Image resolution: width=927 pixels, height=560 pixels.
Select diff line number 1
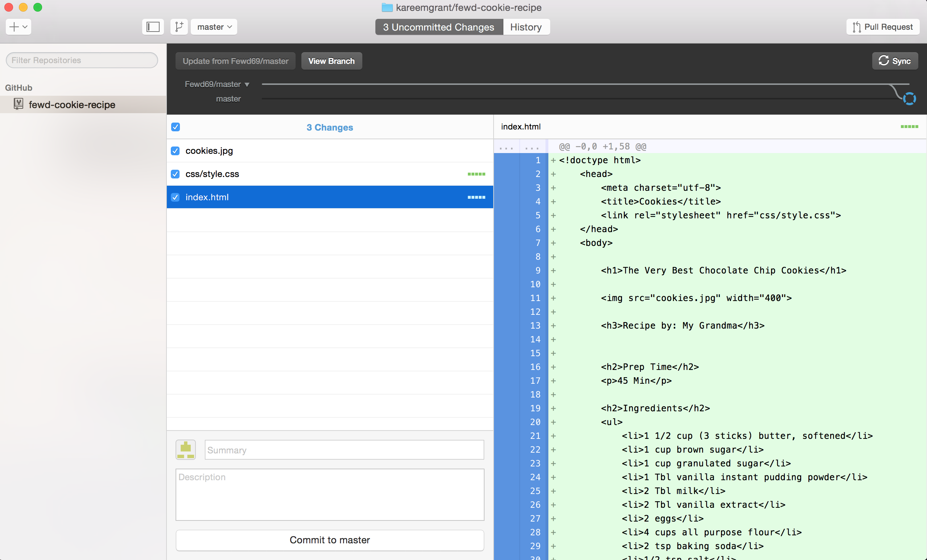click(538, 160)
